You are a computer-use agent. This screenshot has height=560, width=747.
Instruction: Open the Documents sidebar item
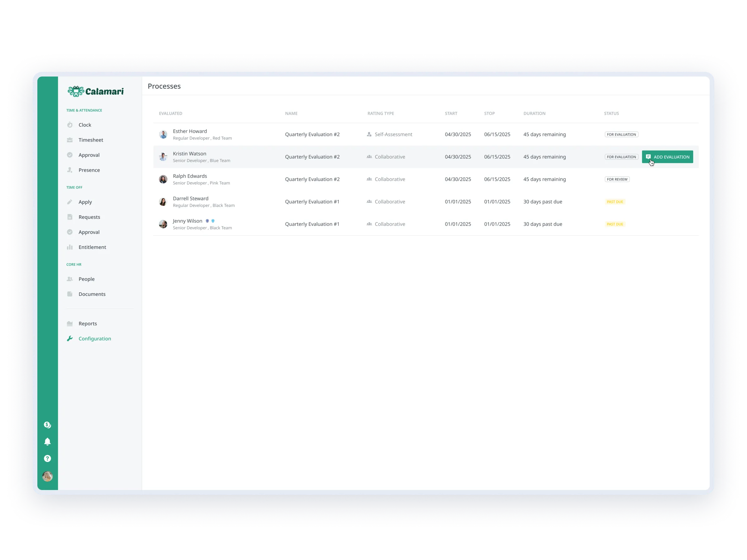pos(92,294)
